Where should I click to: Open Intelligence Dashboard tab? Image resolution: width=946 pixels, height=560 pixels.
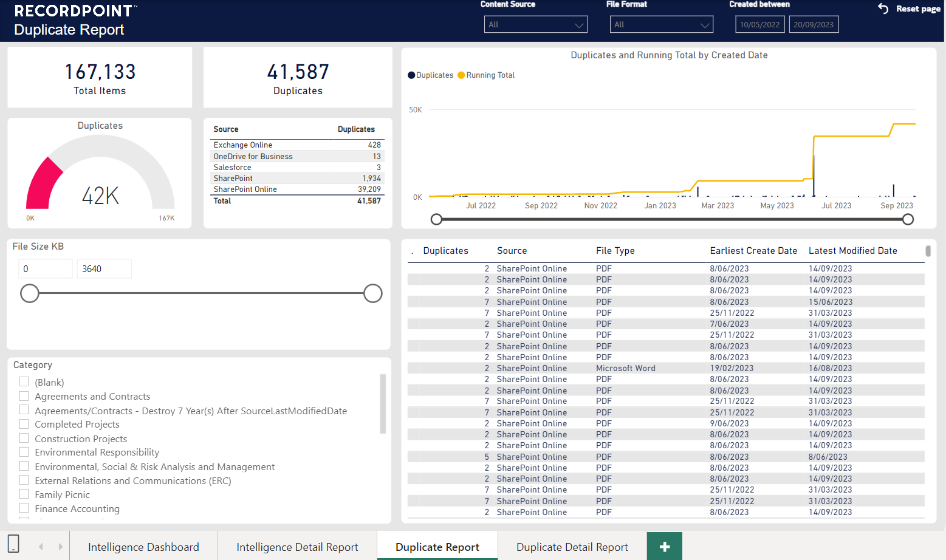pyautogui.click(x=143, y=547)
